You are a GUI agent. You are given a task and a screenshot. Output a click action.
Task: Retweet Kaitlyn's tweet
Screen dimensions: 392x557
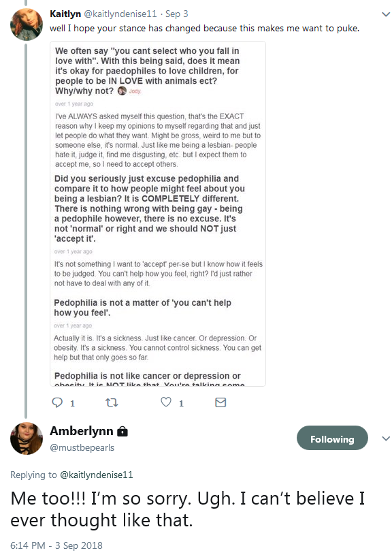click(112, 402)
